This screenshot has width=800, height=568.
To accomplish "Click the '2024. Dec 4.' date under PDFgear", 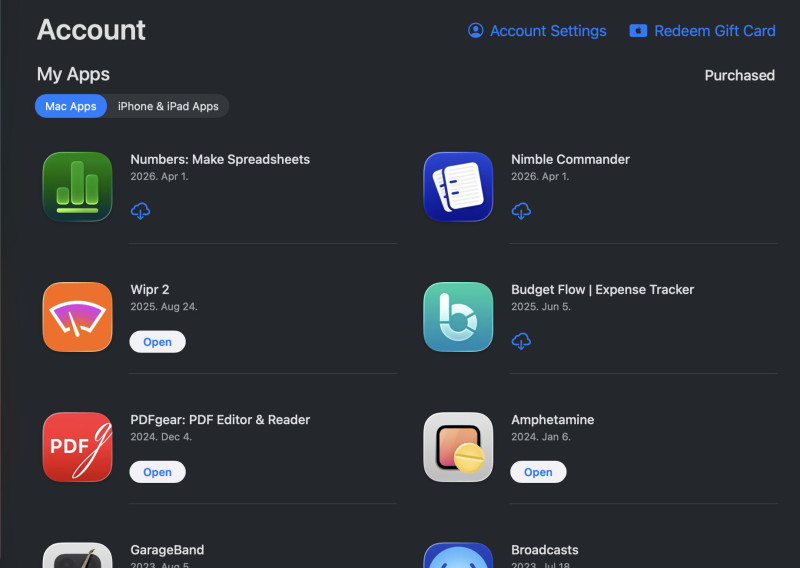I will pyautogui.click(x=161, y=437).
